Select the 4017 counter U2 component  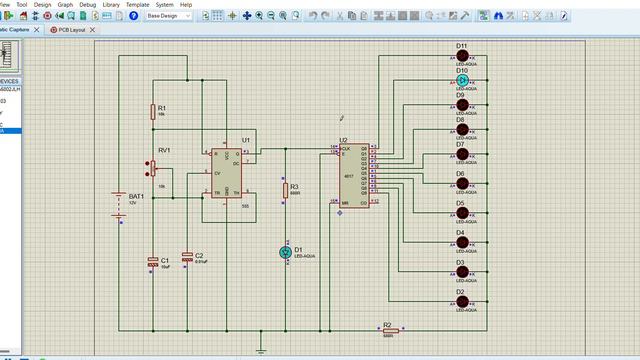pos(354,176)
